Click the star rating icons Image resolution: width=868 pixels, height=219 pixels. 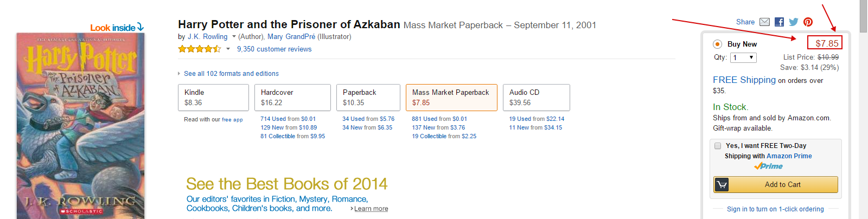(x=200, y=49)
